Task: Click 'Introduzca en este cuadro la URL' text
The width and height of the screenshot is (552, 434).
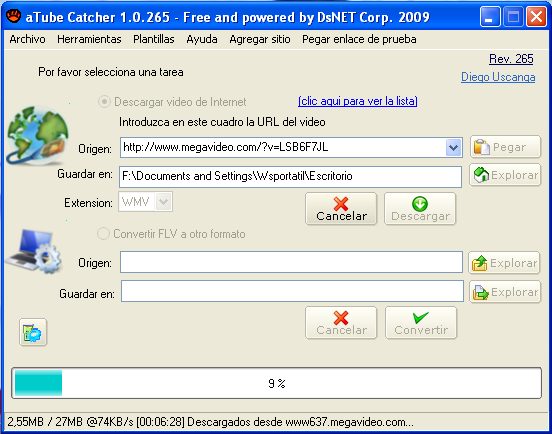Action: [222, 122]
